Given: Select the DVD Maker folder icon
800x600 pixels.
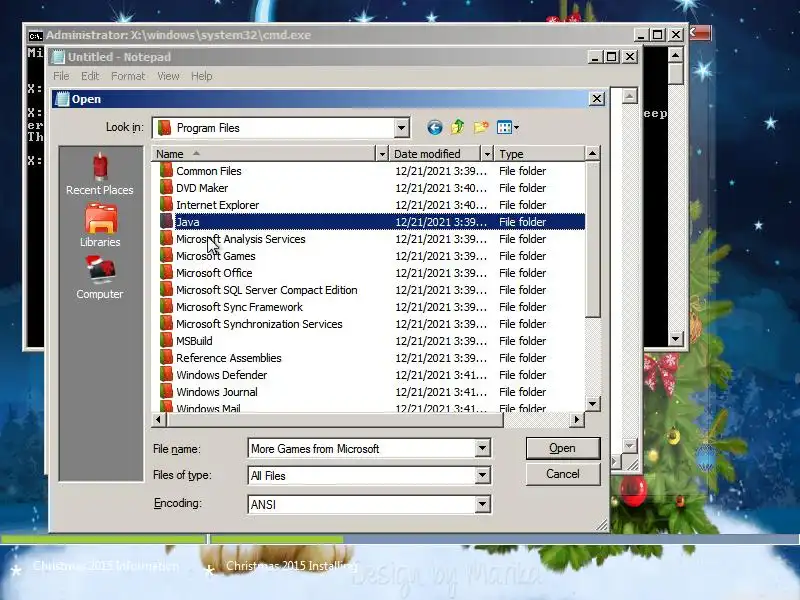Looking at the screenshot, I should 166,187.
